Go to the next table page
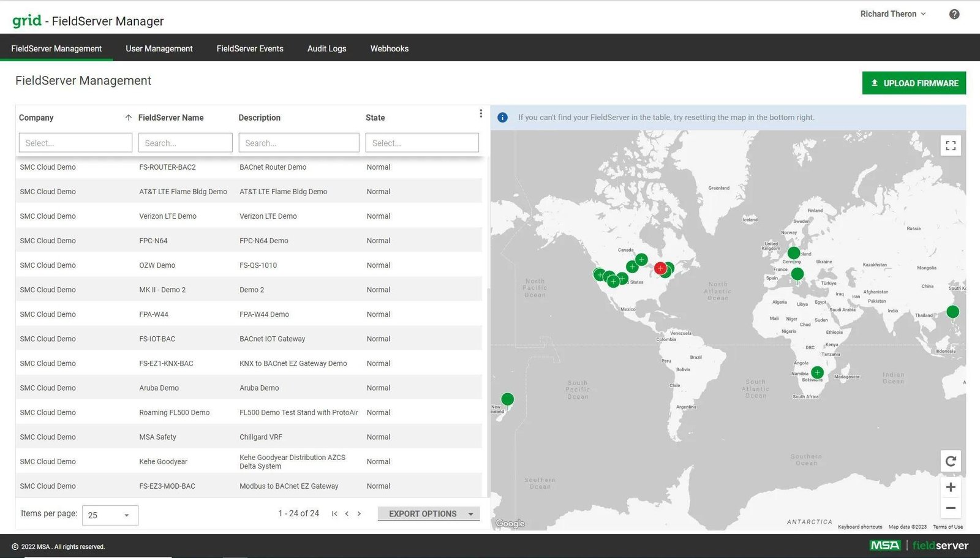The width and height of the screenshot is (980, 558). 359,514
